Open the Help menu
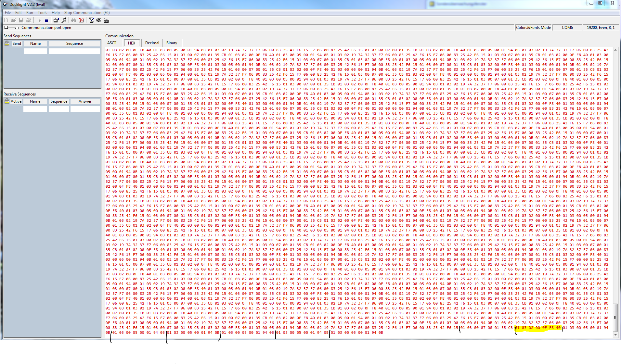Image resolution: width=621 pixels, height=364 pixels. point(56,13)
